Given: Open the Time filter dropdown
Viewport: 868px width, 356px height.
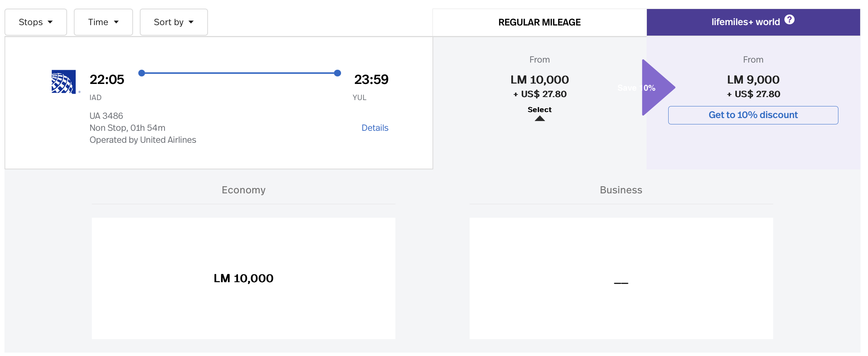Looking at the screenshot, I should pos(103,22).
